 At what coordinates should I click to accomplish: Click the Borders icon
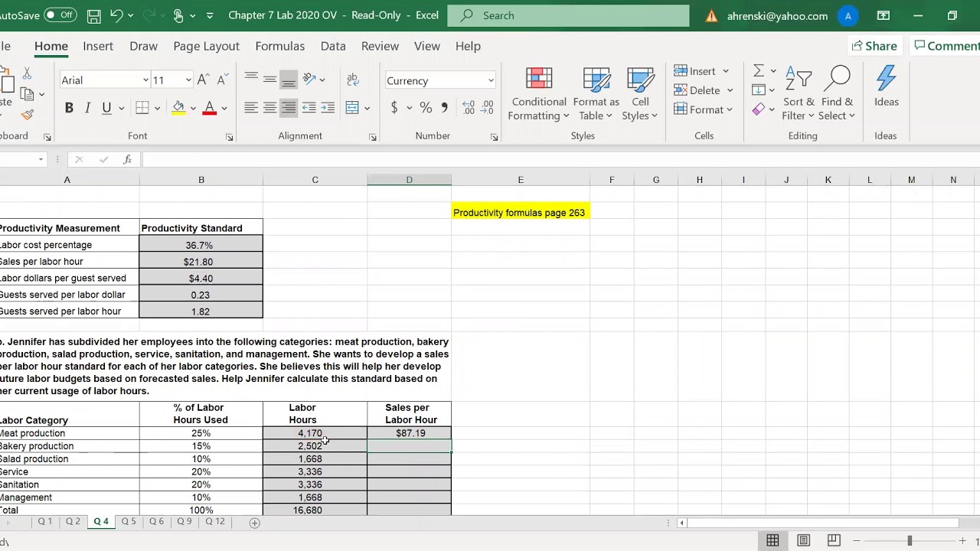tap(142, 108)
